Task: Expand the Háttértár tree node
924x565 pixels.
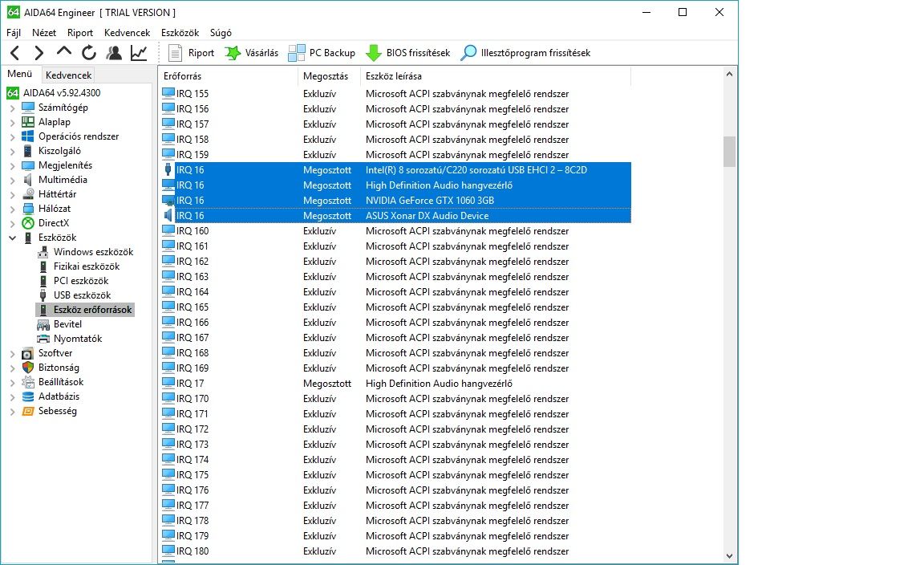Action: point(12,195)
